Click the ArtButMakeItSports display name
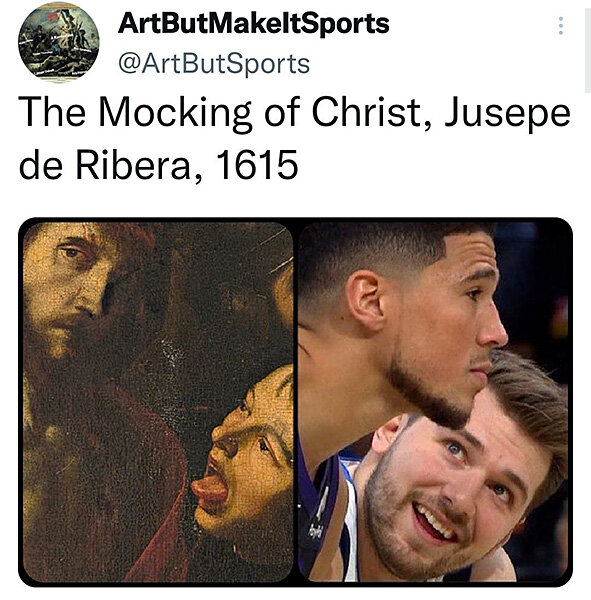Screen dimensions: 591x600 pos(253,24)
